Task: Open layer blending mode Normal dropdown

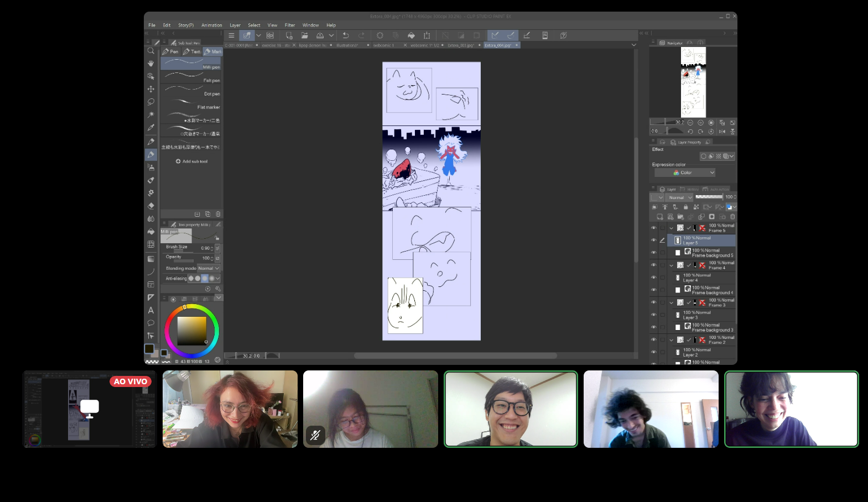Action: (x=679, y=197)
